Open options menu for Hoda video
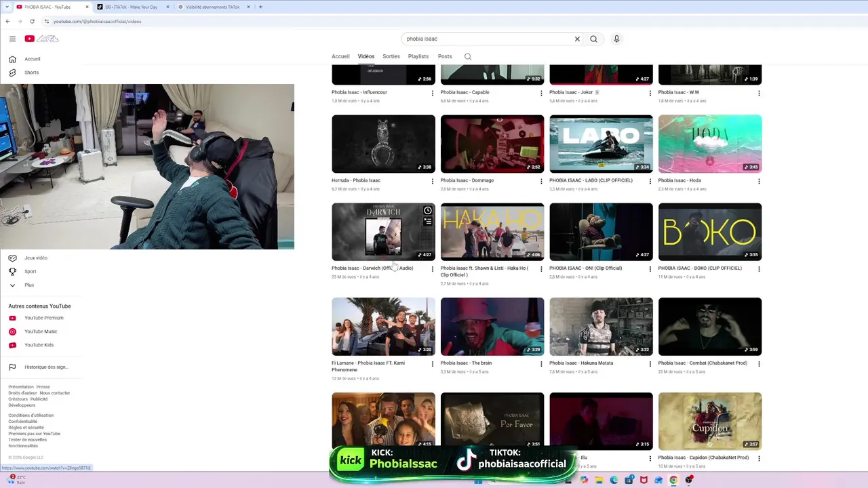868x488 pixels. click(x=759, y=181)
